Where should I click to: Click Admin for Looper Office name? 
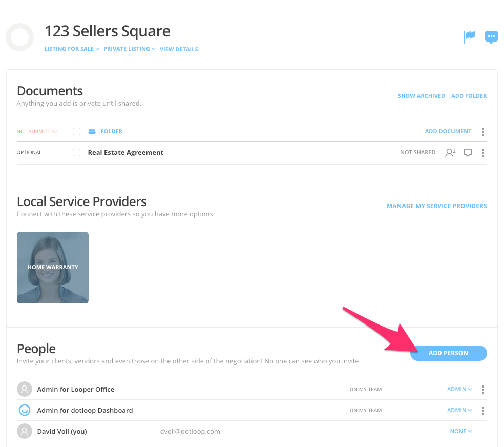coord(75,389)
